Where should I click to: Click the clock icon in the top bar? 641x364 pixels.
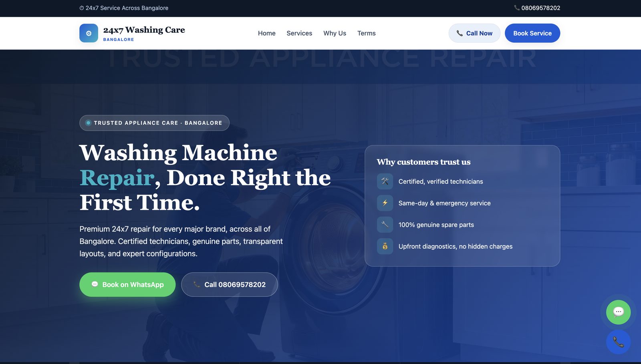tap(82, 8)
